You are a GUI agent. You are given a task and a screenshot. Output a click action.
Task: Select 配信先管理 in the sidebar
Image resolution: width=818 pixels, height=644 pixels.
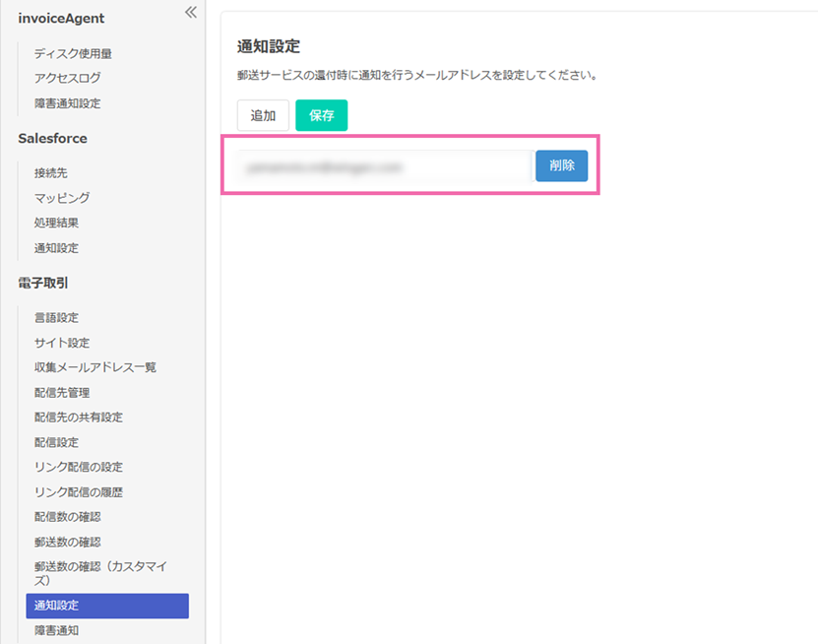(62, 393)
